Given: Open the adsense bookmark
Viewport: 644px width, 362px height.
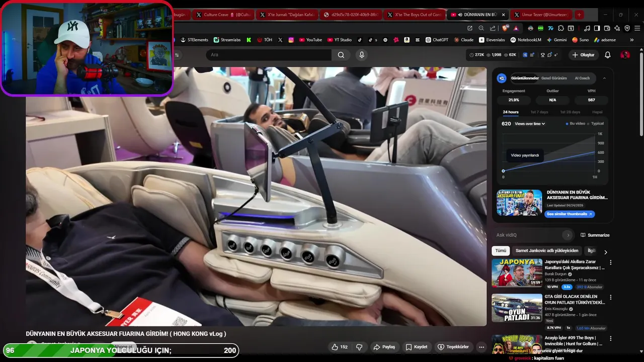Looking at the screenshot, I should pyautogui.click(x=605, y=40).
